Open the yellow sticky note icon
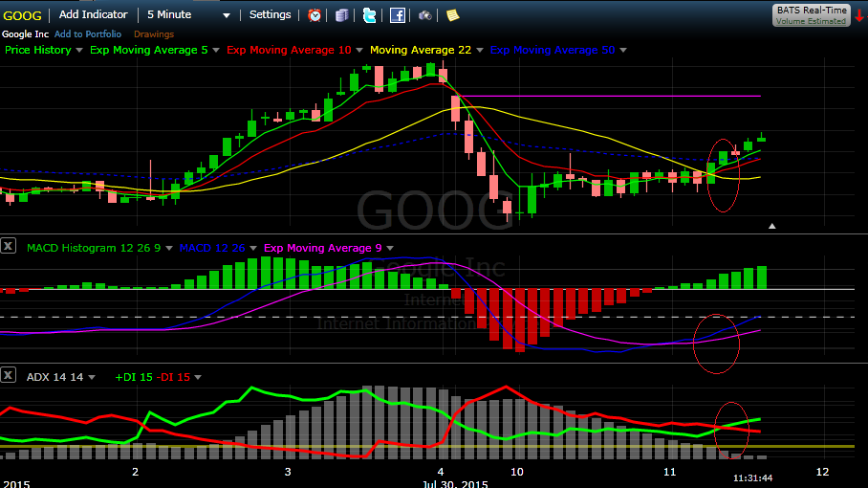868x488 pixels. coord(452,15)
